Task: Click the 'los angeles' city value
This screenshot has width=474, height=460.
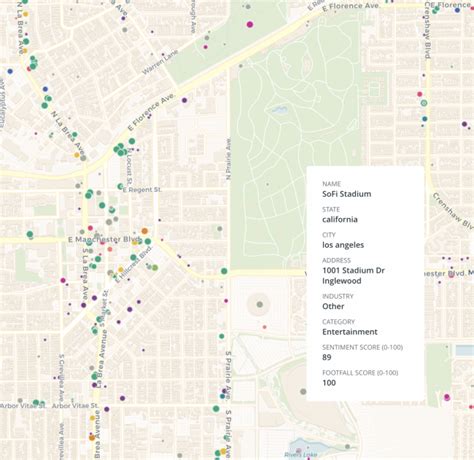Action: pyautogui.click(x=343, y=245)
